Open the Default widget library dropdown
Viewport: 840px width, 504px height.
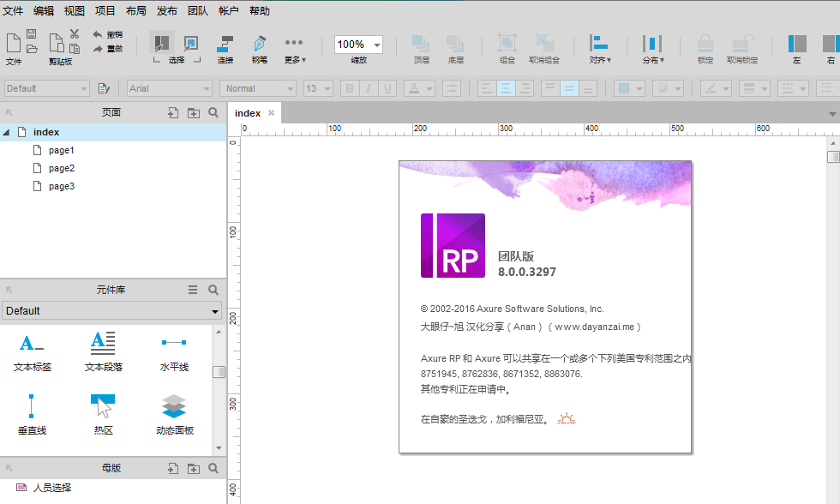pos(111,310)
